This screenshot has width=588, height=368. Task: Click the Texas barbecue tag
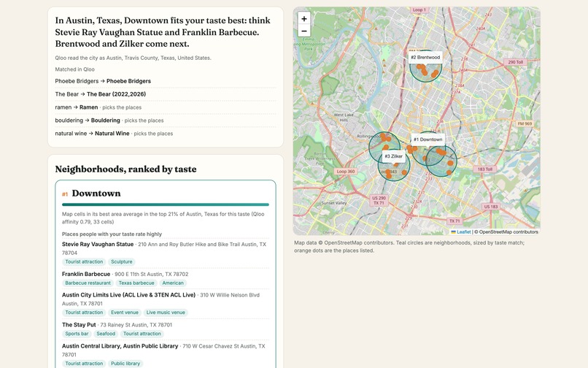(x=136, y=283)
